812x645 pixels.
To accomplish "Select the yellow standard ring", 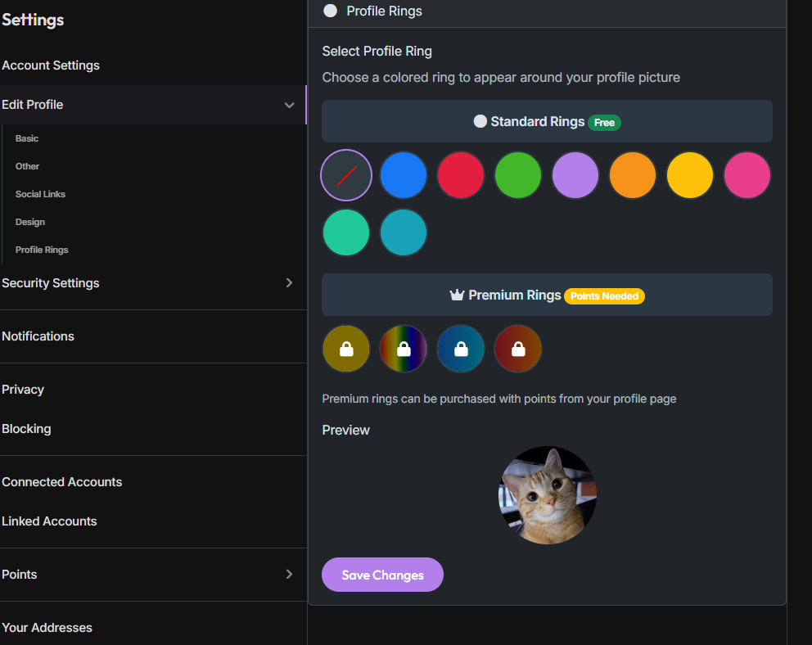I will (690, 175).
